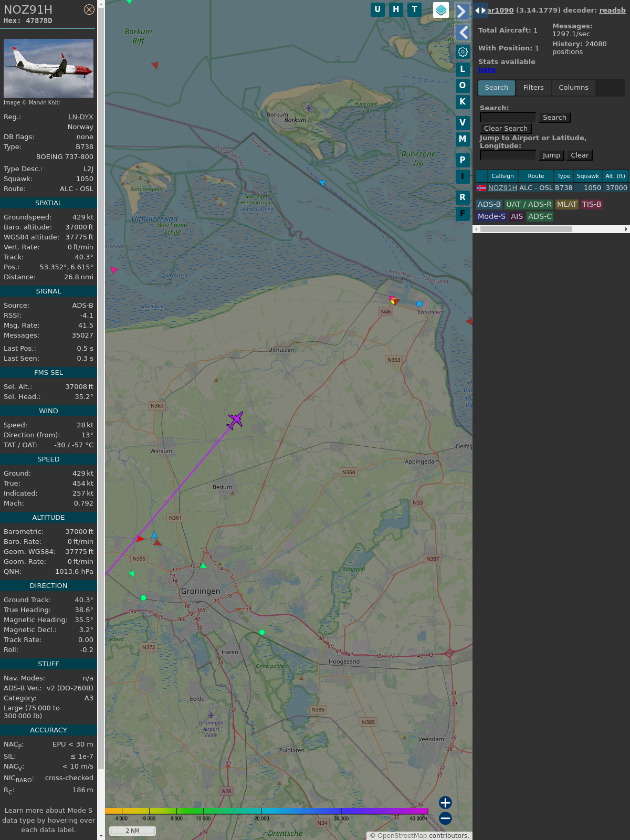Click the zoom in plus button

click(x=445, y=802)
